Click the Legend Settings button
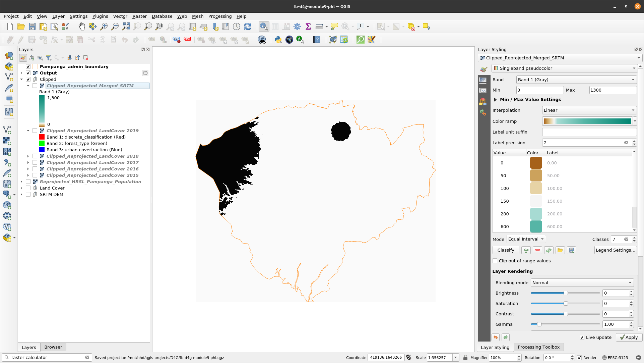Screen dimensions: 644x363 615,250
